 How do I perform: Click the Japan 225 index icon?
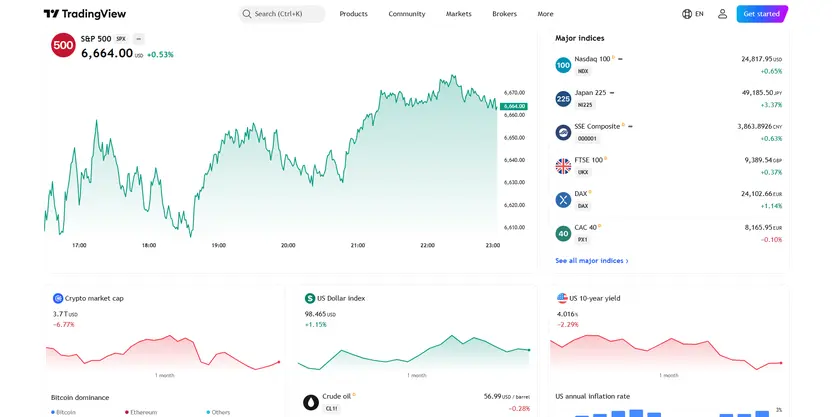click(563, 98)
